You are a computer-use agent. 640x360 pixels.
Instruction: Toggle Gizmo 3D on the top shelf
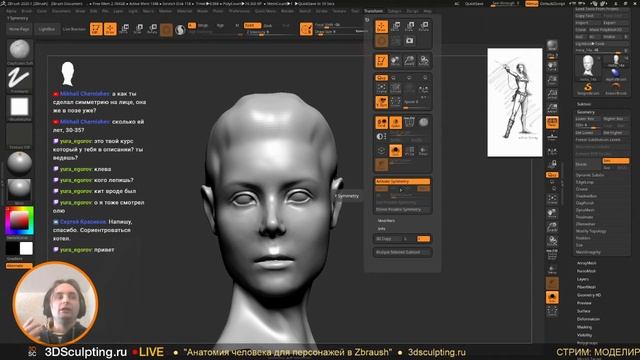(x=166, y=29)
